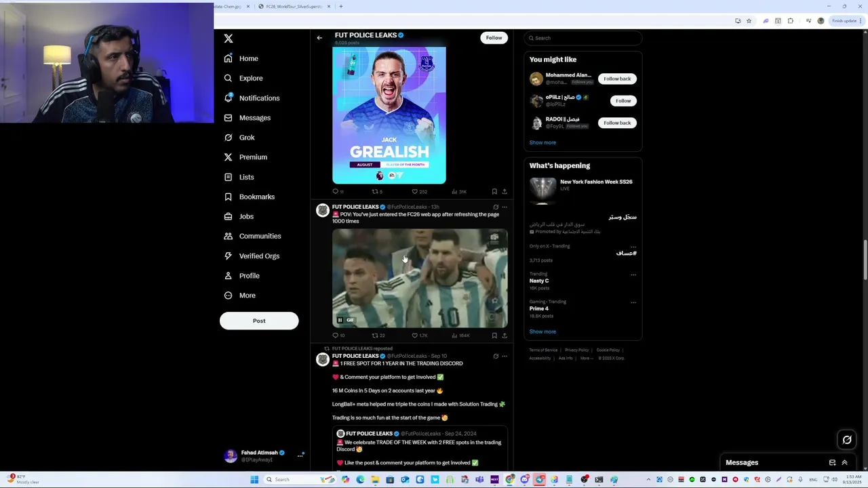The width and height of the screenshot is (868, 488).
Task: Open the Jack Grealish image
Action: (x=389, y=115)
